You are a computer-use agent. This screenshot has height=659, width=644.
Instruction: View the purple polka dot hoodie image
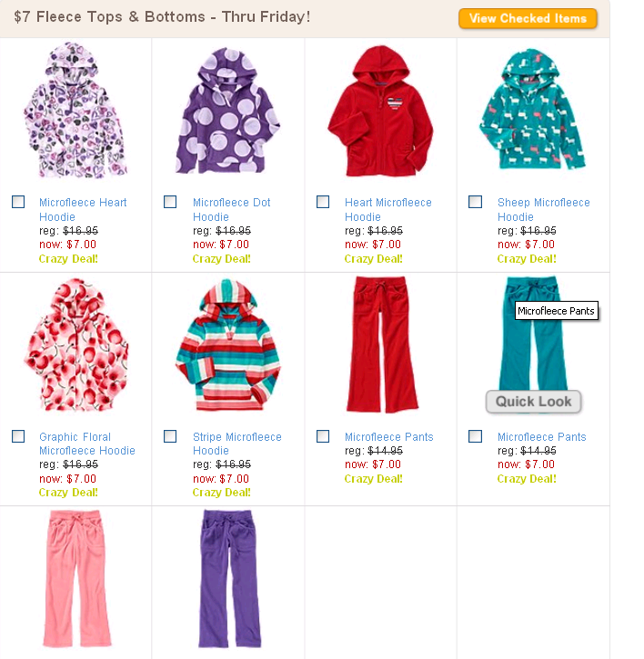227,111
